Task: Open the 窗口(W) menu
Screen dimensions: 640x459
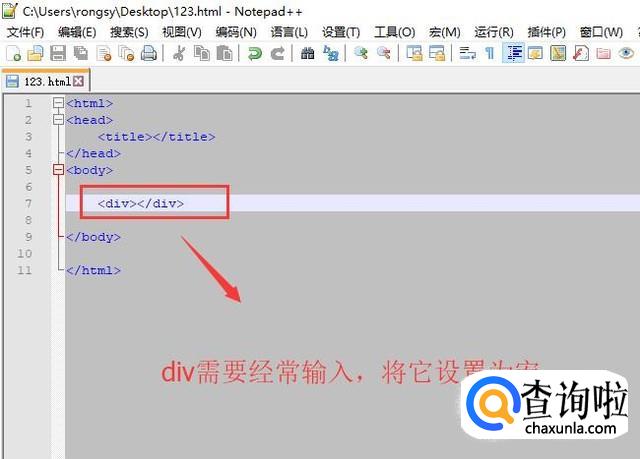Action: coord(601,32)
